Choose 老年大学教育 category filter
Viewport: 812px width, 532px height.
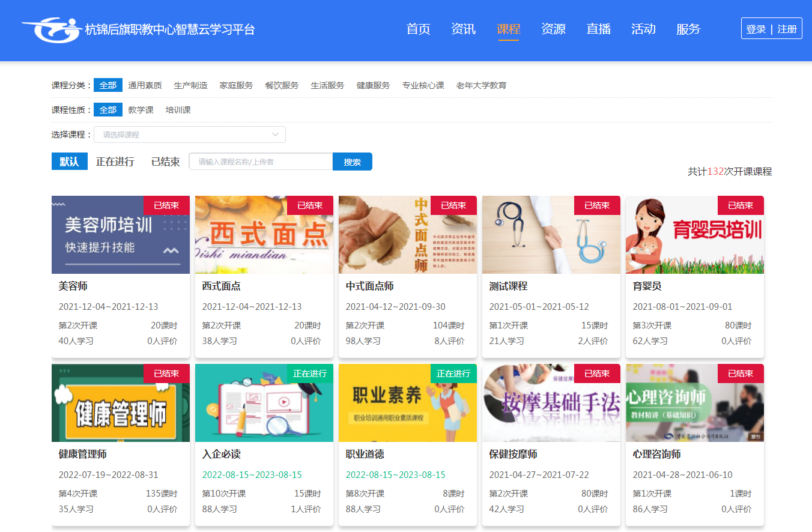[481, 85]
